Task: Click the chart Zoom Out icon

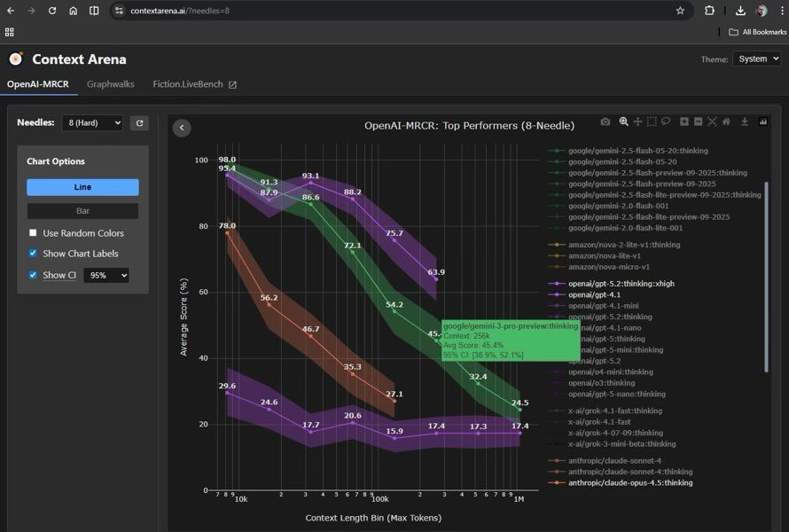Action: pos(698,121)
